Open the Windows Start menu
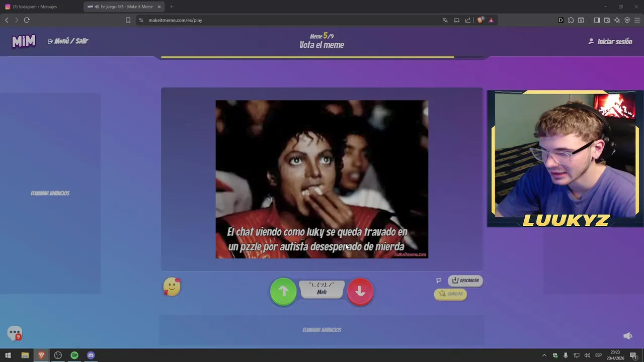The image size is (644, 362). [x=8, y=355]
